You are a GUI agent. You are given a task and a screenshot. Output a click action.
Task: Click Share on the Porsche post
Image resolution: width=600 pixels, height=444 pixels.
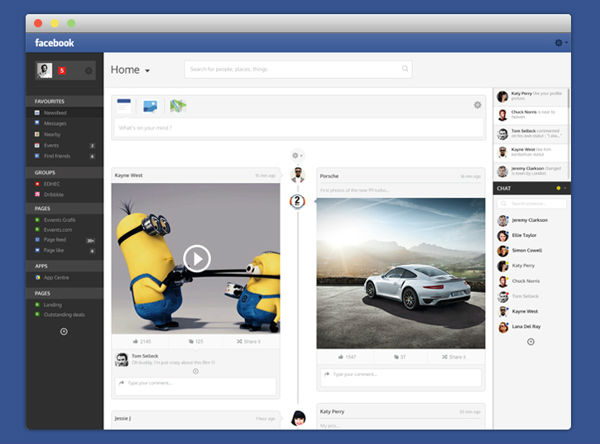[x=453, y=356]
